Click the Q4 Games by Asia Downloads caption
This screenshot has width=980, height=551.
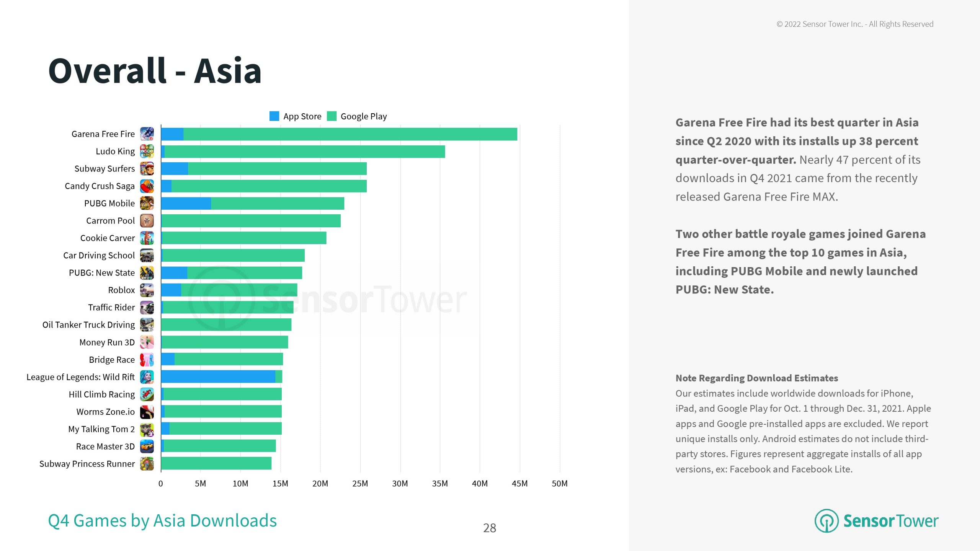[x=162, y=521]
